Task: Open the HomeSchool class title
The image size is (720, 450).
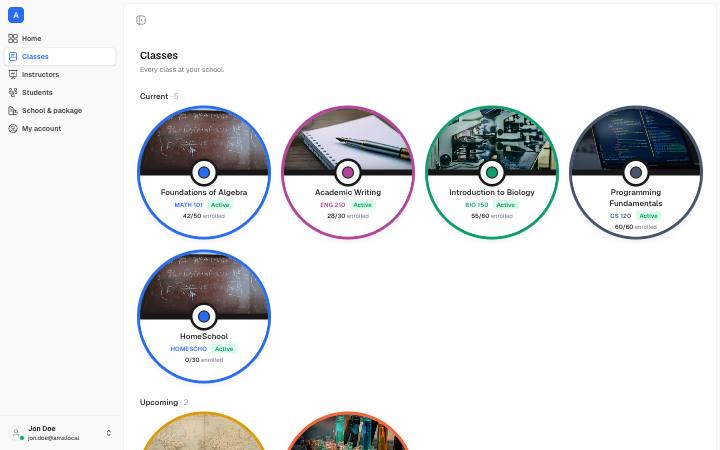Action: pyautogui.click(x=204, y=336)
